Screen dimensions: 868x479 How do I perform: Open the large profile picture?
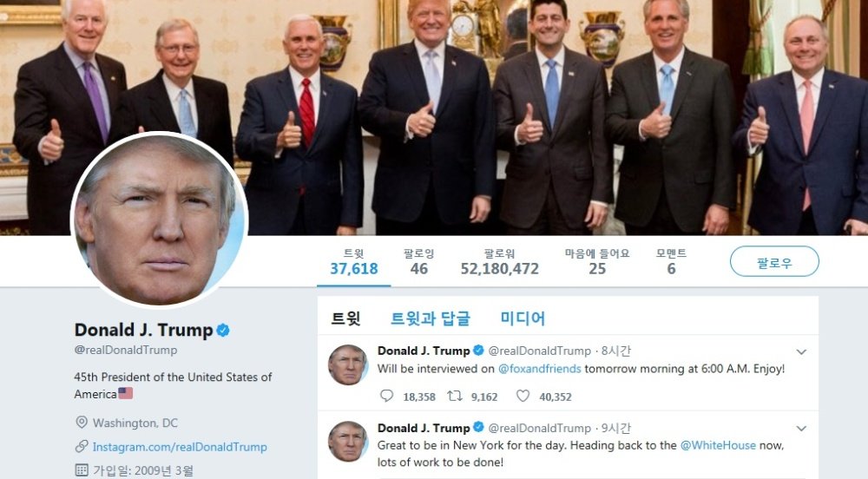click(159, 220)
